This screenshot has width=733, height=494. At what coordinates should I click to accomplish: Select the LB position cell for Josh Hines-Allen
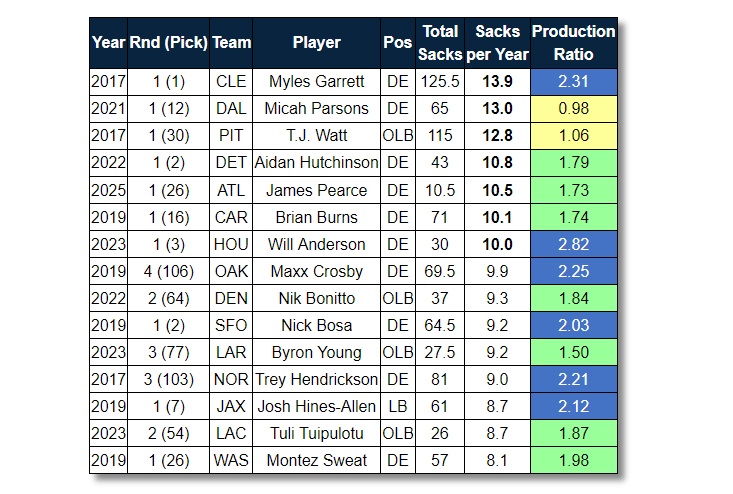(397, 406)
